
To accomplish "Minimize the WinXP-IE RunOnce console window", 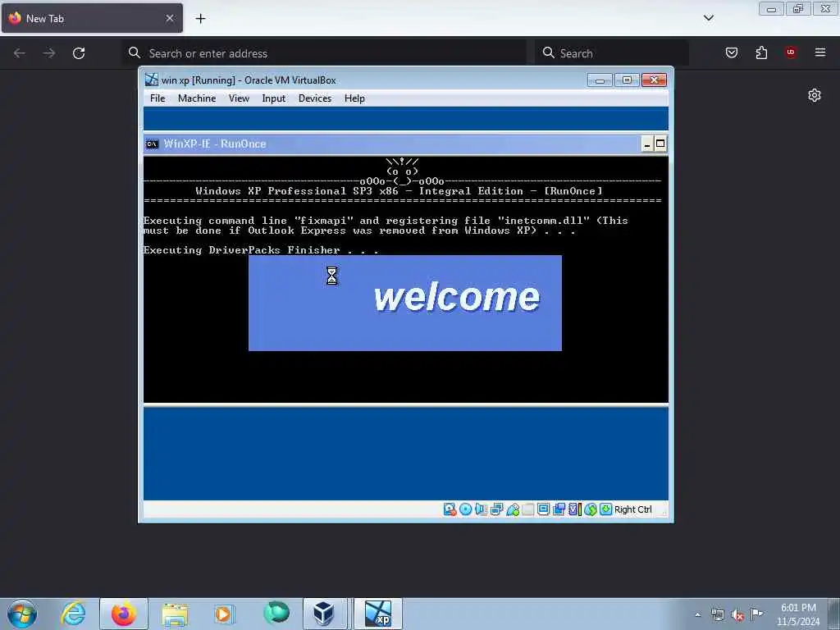I will coord(647,144).
